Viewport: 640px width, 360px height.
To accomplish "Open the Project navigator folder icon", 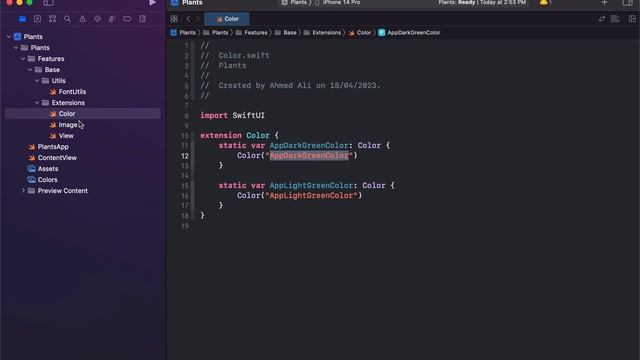I will pos(22,19).
